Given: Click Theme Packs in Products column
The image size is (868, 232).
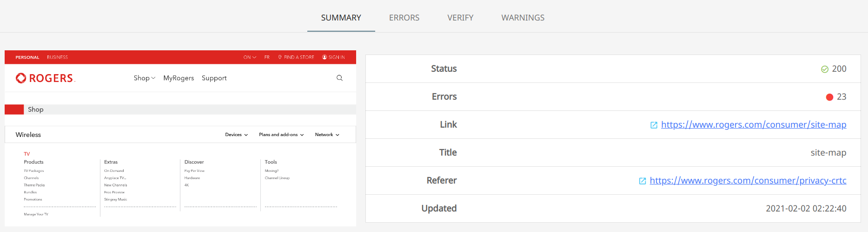Looking at the screenshot, I should [34, 185].
